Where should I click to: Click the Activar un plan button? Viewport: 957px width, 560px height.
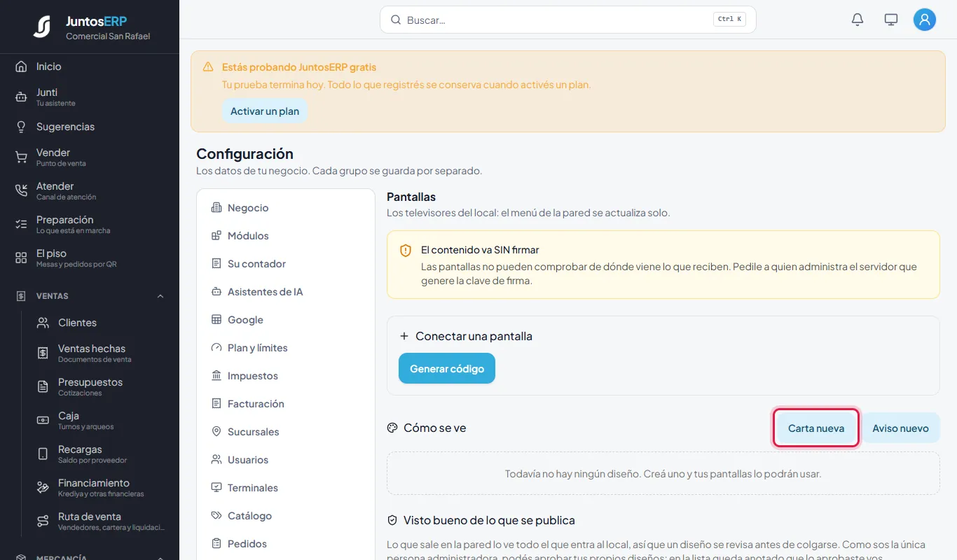pyautogui.click(x=265, y=111)
